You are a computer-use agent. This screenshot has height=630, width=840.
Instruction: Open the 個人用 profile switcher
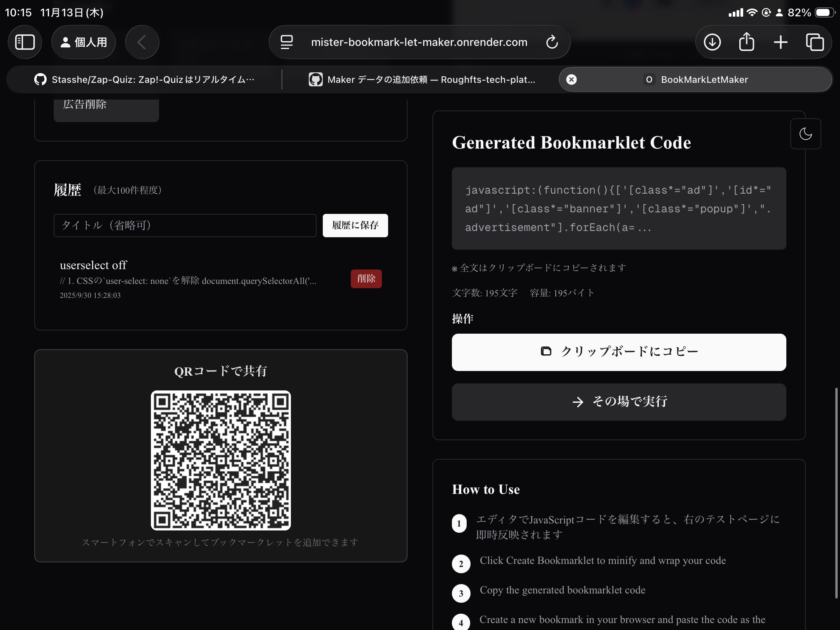[83, 42]
